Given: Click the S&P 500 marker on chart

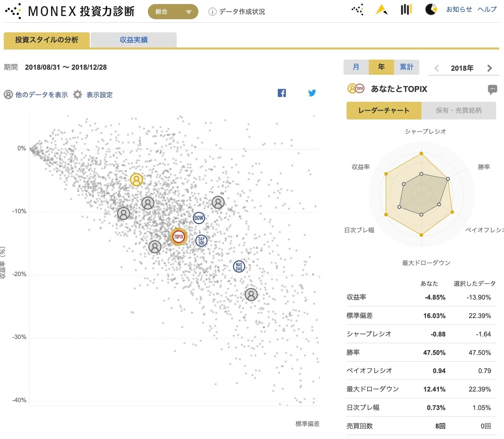Looking at the screenshot, I should (201, 240).
